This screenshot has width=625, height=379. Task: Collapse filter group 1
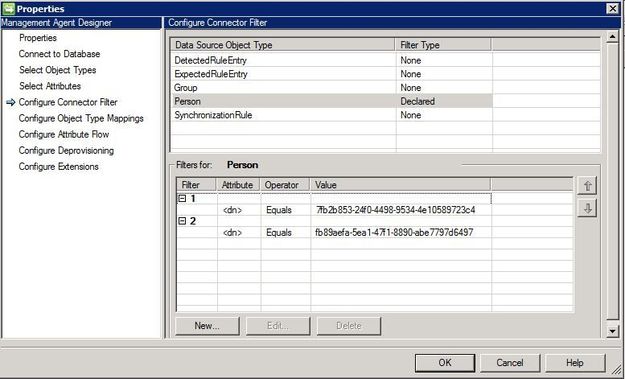[x=182, y=198]
